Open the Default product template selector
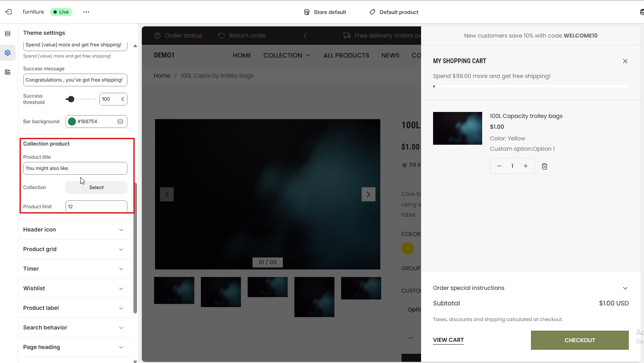644x363 pixels. coord(394,12)
